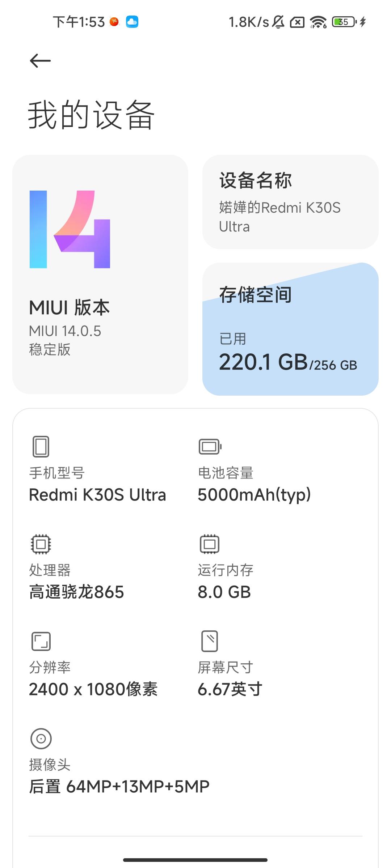391x868 pixels.
Task: Tap the back arrow icon
Action: coord(40,60)
